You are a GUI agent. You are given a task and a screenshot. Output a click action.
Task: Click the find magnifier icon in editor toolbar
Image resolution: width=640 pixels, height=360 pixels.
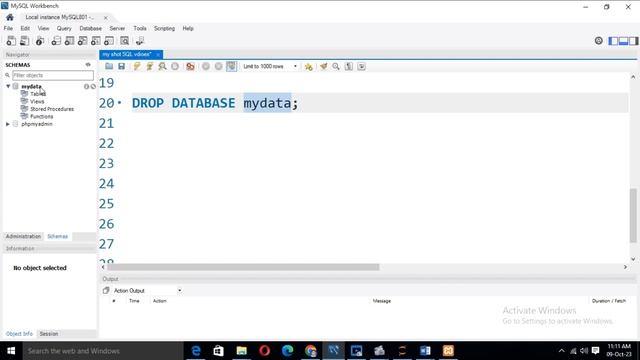[336, 66]
